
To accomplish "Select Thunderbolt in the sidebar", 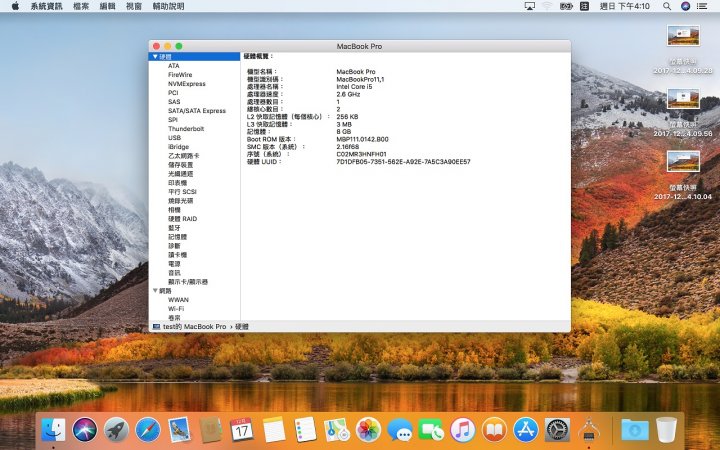I will click(186, 129).
